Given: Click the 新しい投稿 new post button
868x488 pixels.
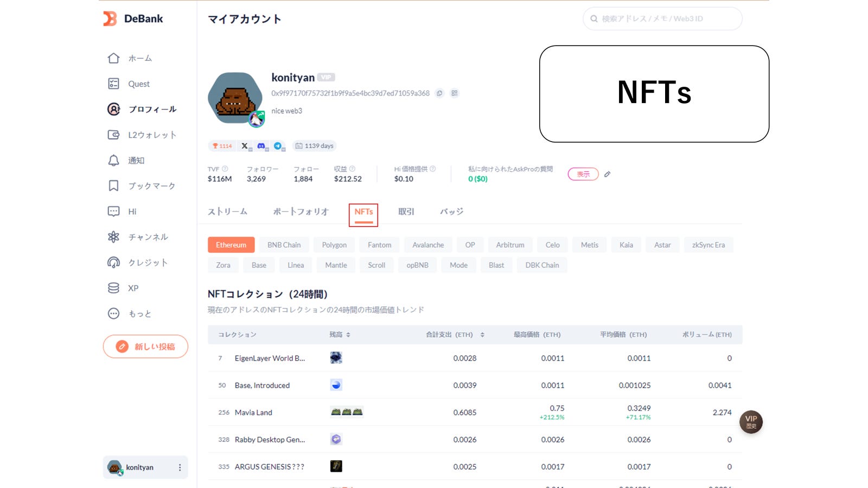Looking at the screenshot, I should (145, 346).
